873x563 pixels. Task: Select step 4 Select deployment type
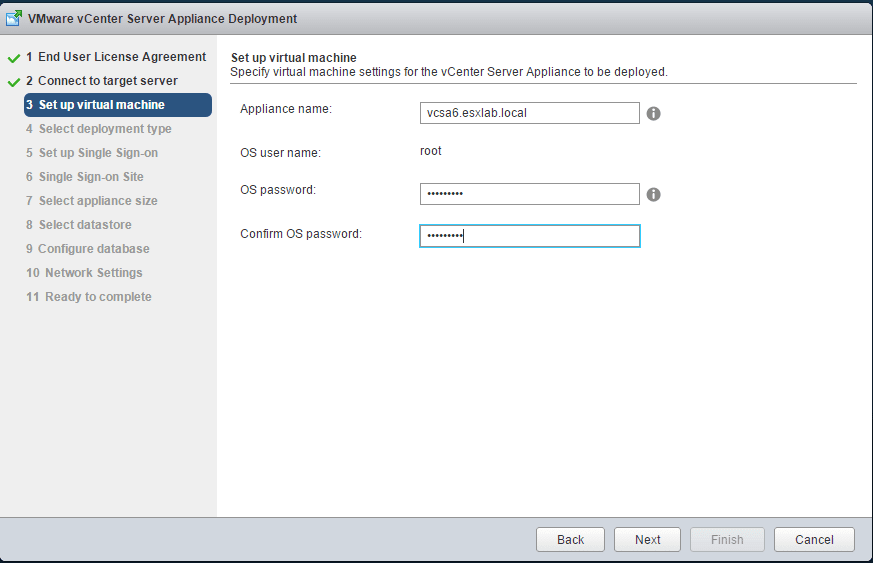click(99, 129)
